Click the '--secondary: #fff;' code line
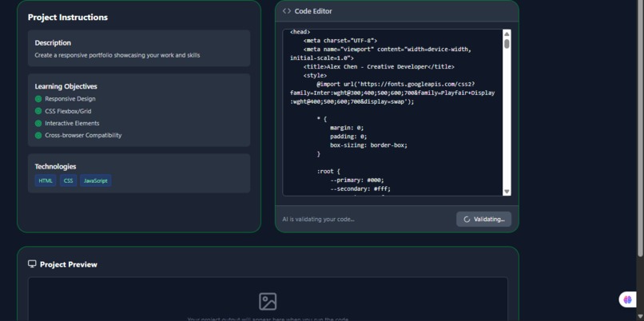This screenshot has height=321, width=644. (360, 188)
